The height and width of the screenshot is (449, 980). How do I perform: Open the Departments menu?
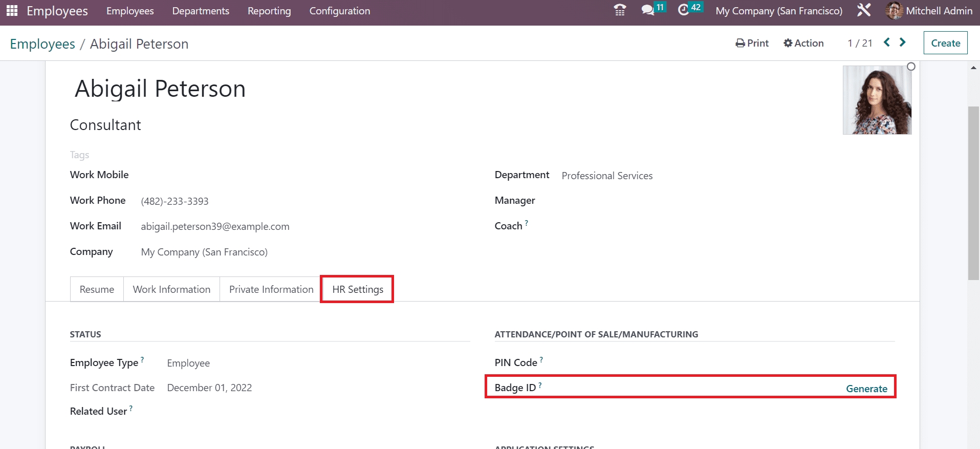[x=201, y=11]
